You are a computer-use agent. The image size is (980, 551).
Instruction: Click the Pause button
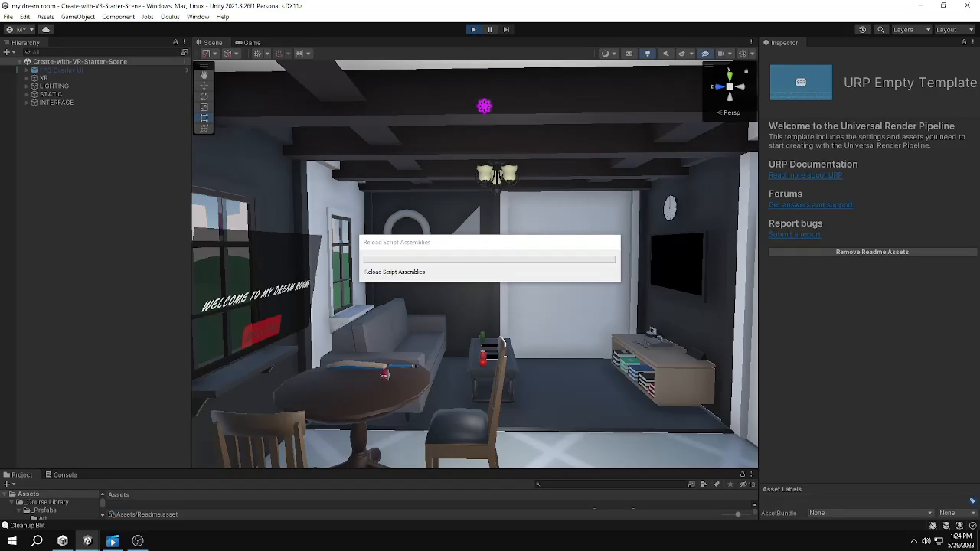490,30
